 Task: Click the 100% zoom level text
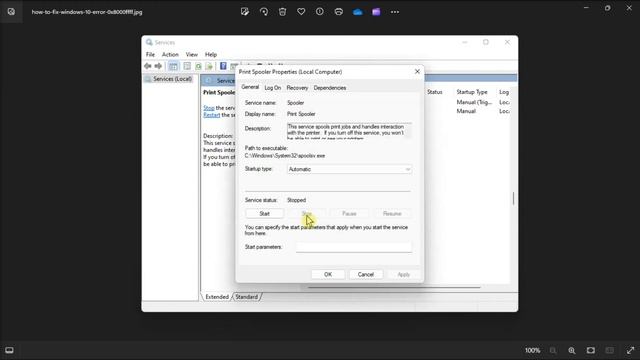(x=532, y=350)
